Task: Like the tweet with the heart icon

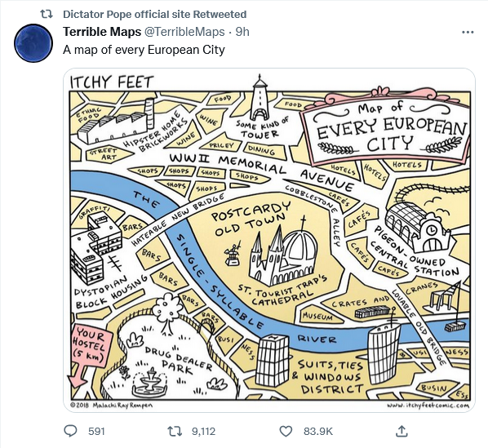Action: (286, 431)
